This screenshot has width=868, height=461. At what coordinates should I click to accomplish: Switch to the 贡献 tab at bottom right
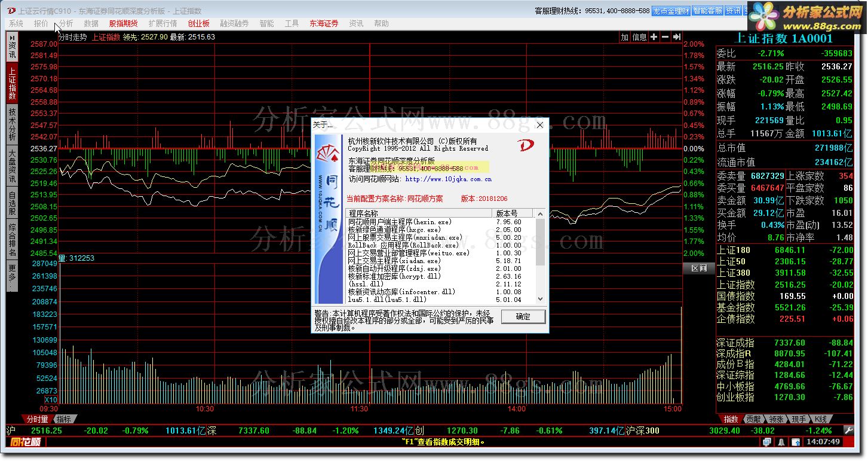point(754,419)
